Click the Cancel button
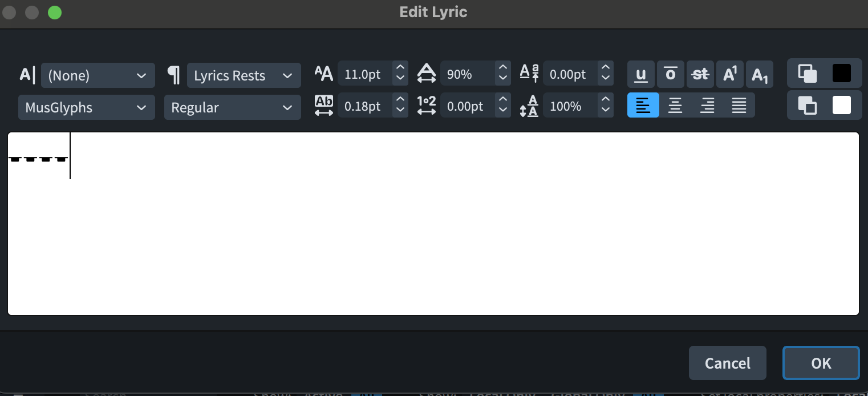 (727, 363)
